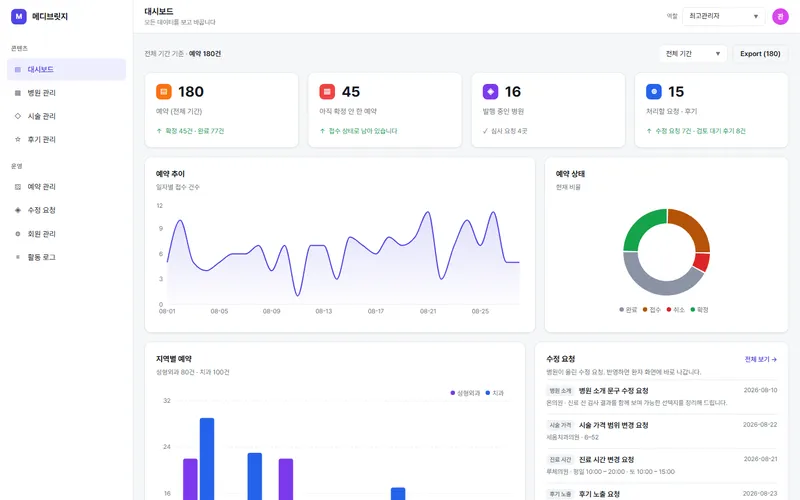Go to 대시보드 in the sidebar
Viewport: 800px width, 500px height.
coord(66,69)
